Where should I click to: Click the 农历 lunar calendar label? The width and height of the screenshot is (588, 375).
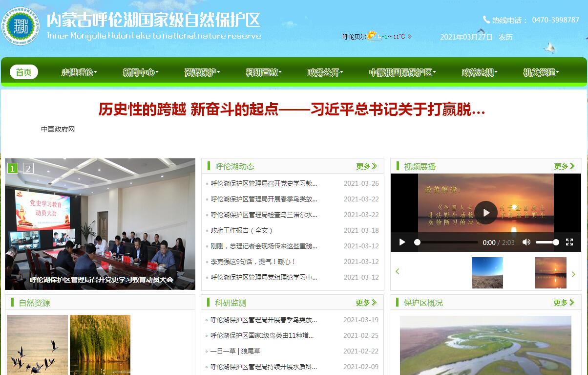pos(505,37)
